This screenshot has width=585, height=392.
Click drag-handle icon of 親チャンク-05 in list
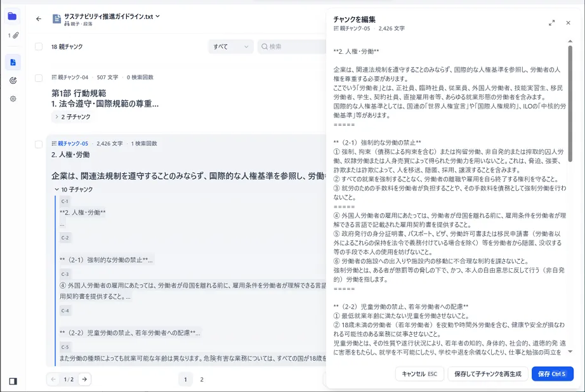(x=54, y=143)
